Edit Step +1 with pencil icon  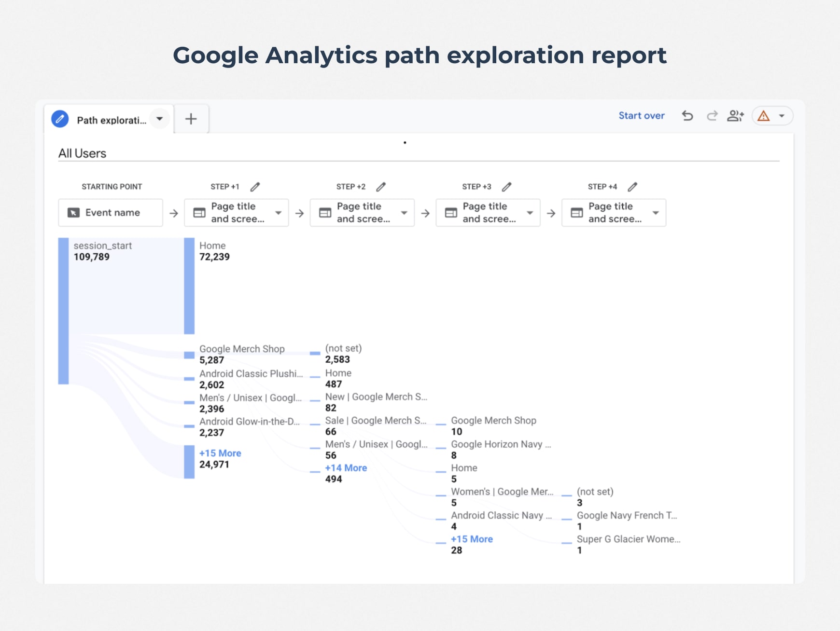pyautogui.click(x=255, y=187)
